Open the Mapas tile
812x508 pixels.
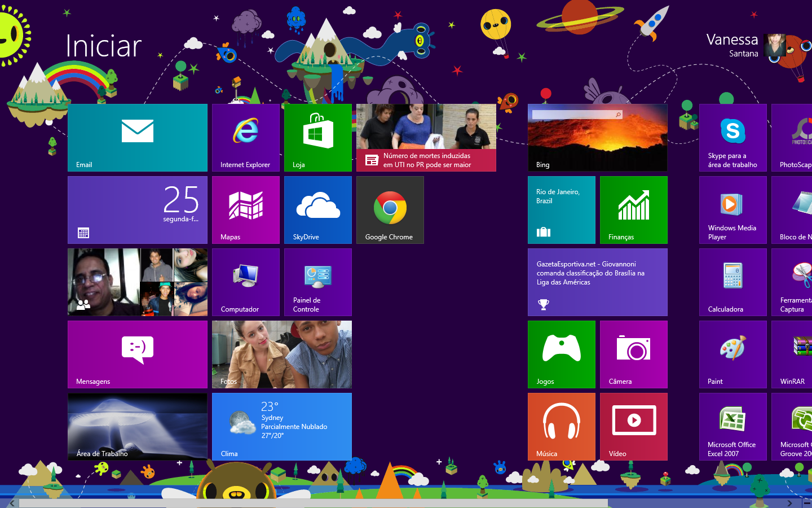click(246, 210)
